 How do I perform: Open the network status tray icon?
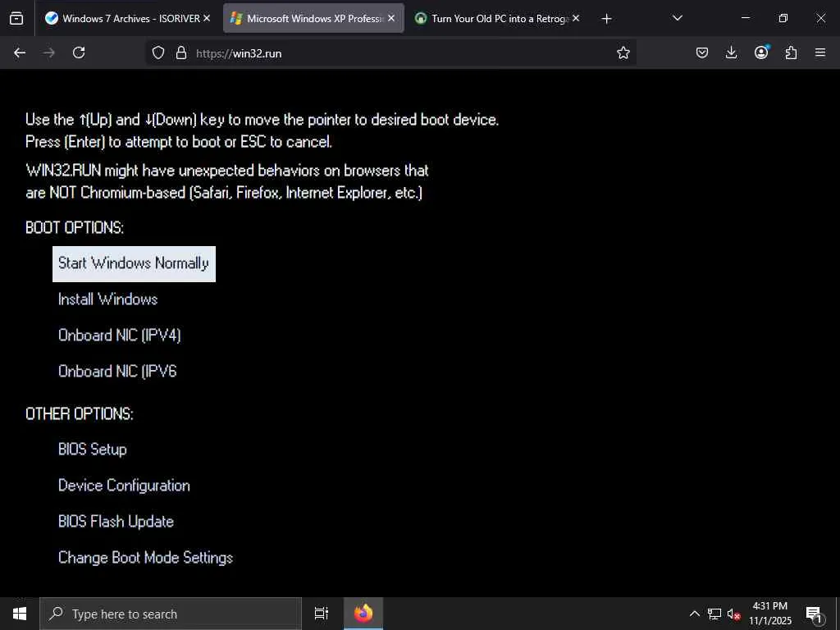(714, 614)
